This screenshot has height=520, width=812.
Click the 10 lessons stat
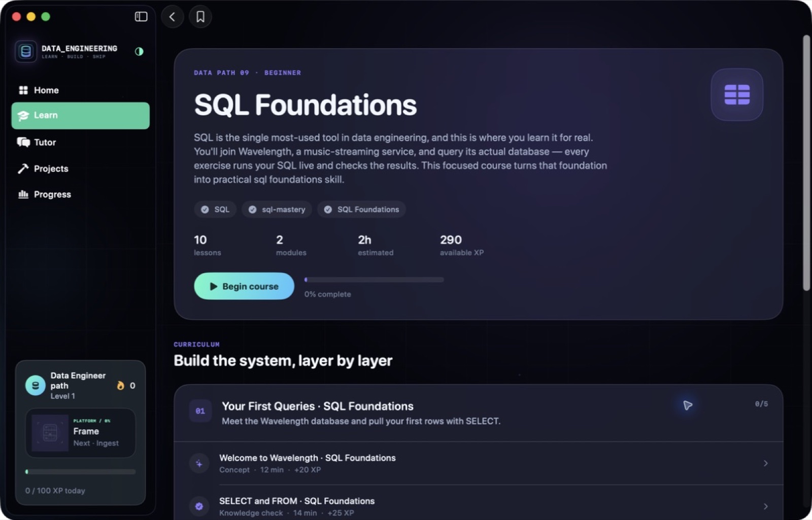coord(207,245)
